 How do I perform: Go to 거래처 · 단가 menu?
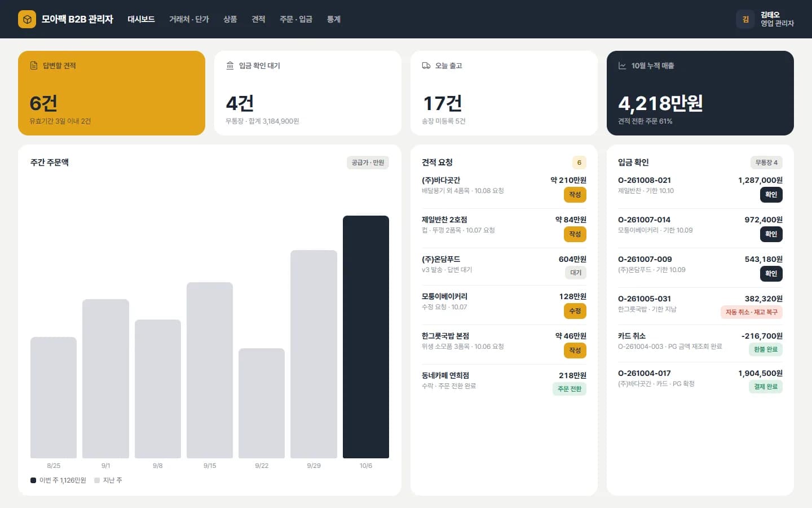pos(189,19)
